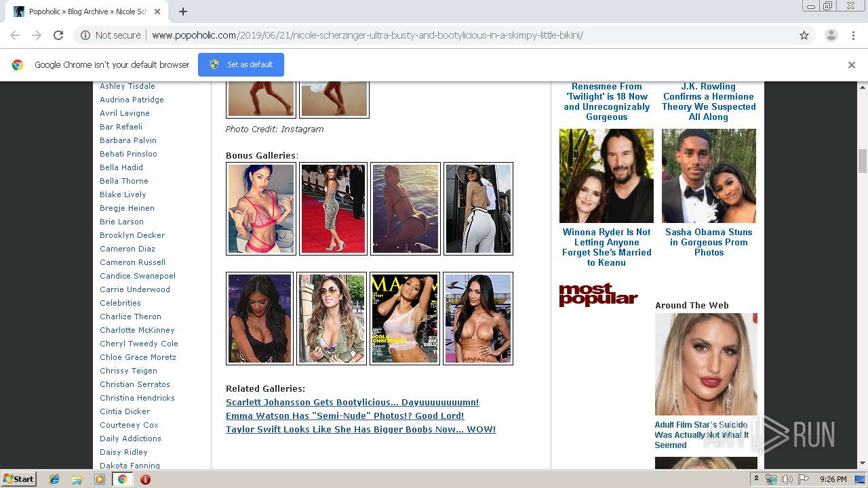868x488 pixels.
Task: Open the 9:26 PM system clock
Action: tap(833, 479)
